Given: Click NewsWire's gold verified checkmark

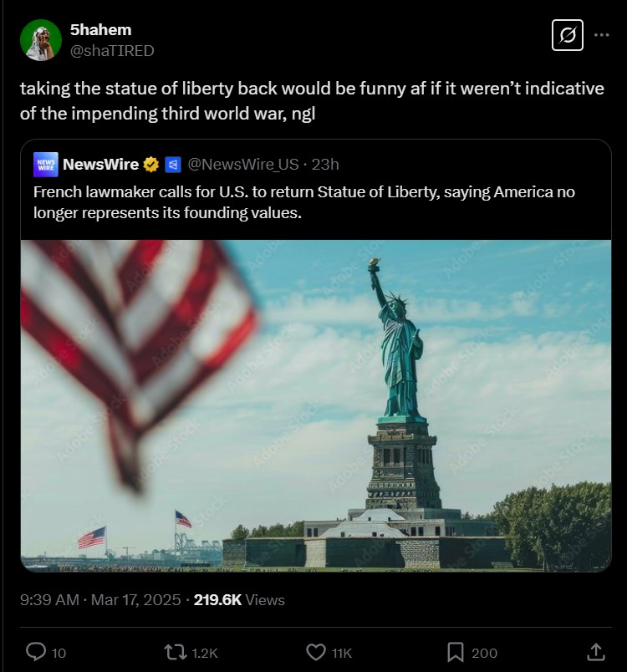Looking at the screenshot, I should pyautogui.click(x=150, y=165).
